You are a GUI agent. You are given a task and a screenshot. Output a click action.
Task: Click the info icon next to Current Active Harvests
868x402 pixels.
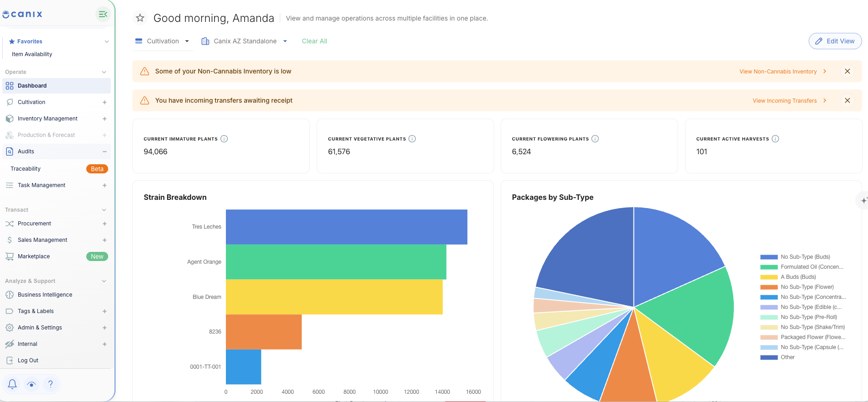(775, 139)
